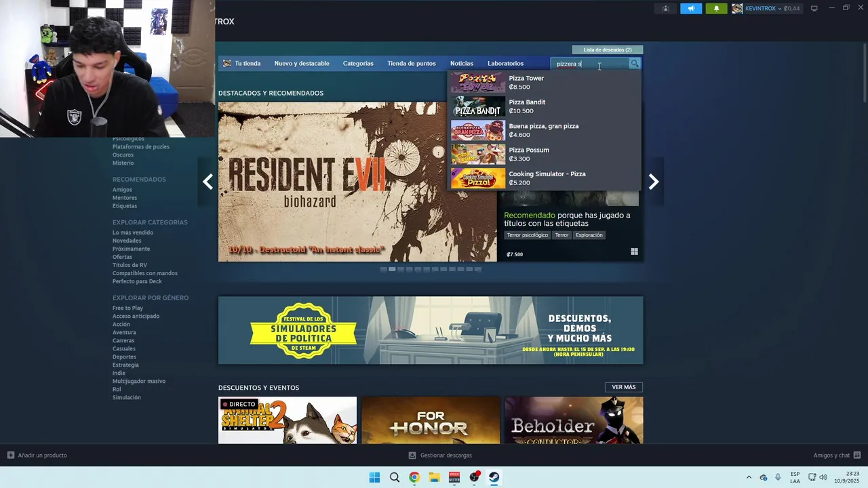Open Free to Play genre link

(x=127, y=308)
